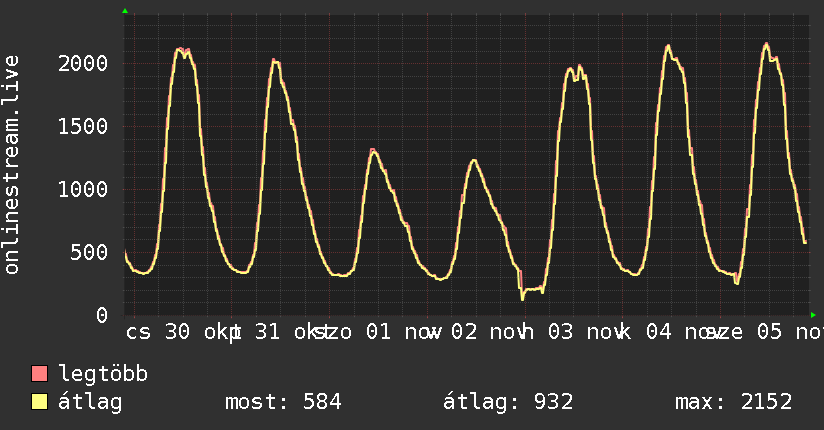
Task: Click the pink legtöbb legend swatch
Action: [39, 373]
